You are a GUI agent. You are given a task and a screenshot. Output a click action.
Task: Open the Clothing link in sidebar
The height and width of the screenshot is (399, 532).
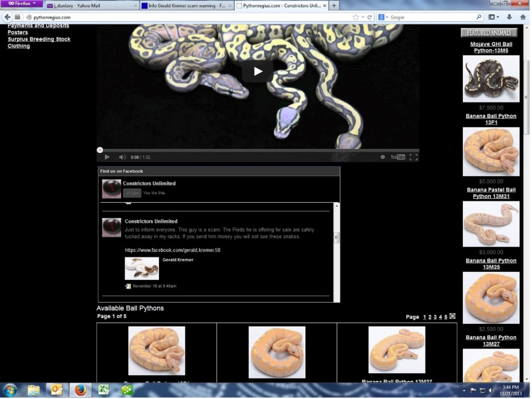click(x=19, y=46)
